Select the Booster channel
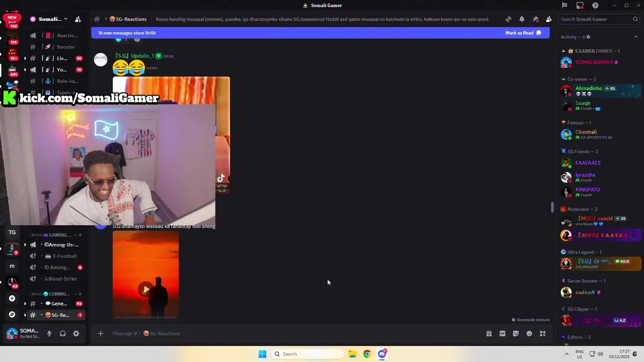This screenshot has height=362, width=644. pyautogui.click(x=56, y=47)
